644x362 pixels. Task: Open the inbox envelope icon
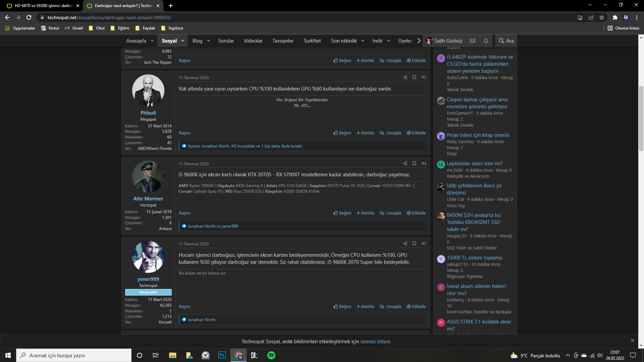click(x=473, y=41)
